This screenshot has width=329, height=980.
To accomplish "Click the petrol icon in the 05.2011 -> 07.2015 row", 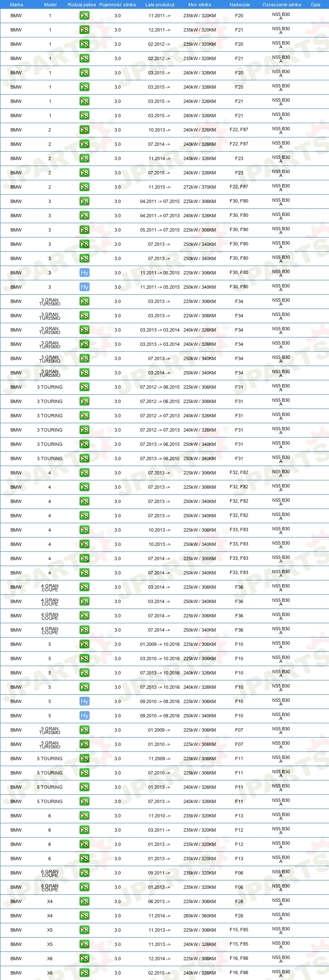I will tap(84, 230).
